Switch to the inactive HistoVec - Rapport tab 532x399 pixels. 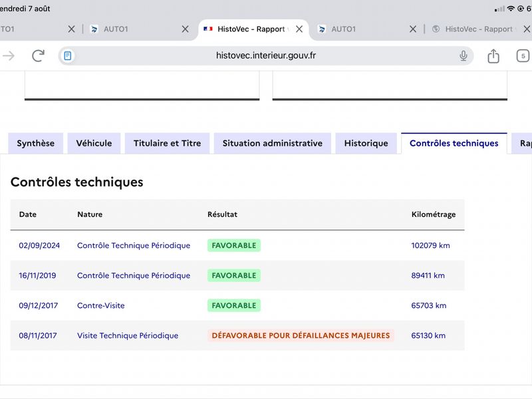pos(478,29)
